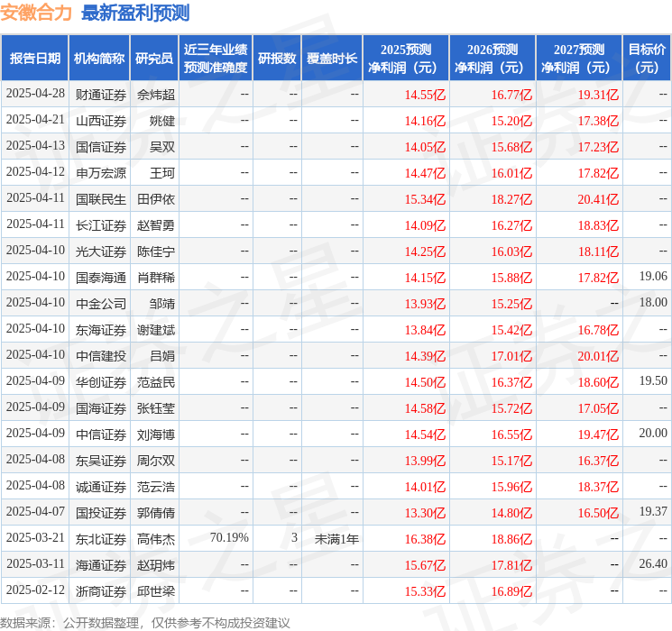Click researcher 范云浩
This screenshot has width=672, height=631.
(155, 487)
